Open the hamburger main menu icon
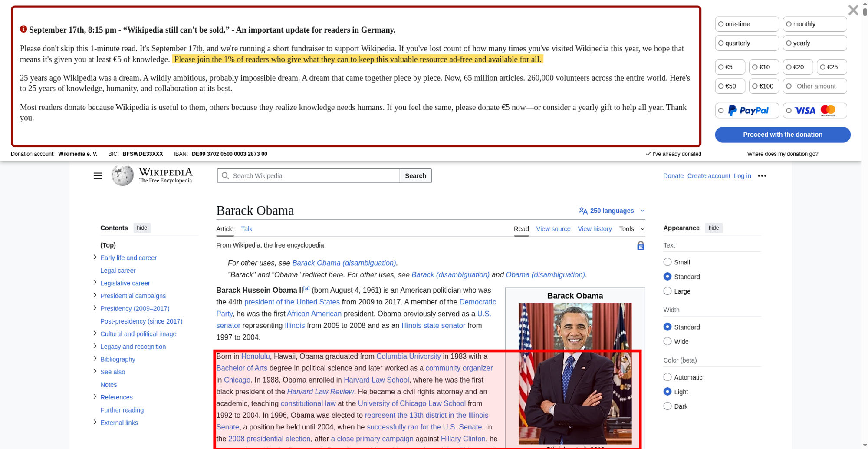Viewport: 868px width, 449px height. 98,176
